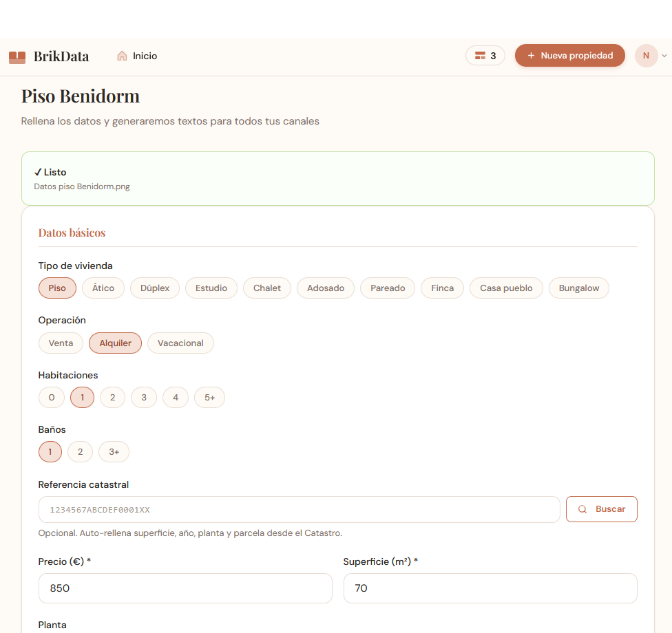Viewport: 672px width, 633px height.
Task: Select Vacacional operation option
Action: click(180, 343)
